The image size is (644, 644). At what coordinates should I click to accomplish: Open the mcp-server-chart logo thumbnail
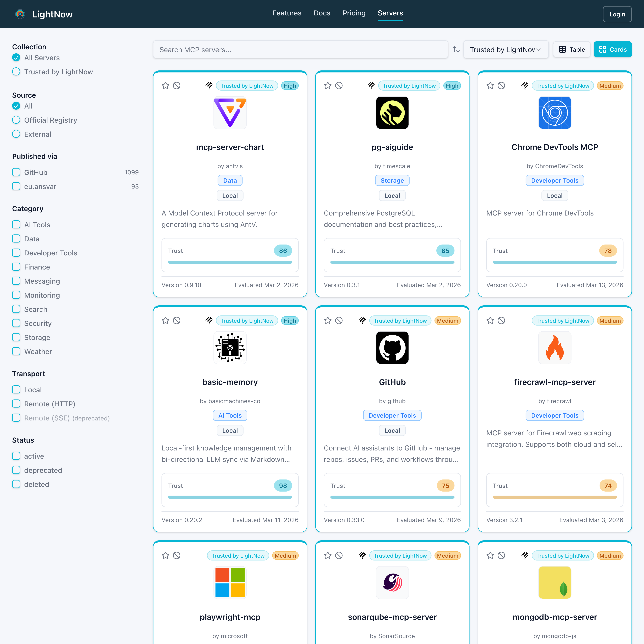tap(230, 113)
